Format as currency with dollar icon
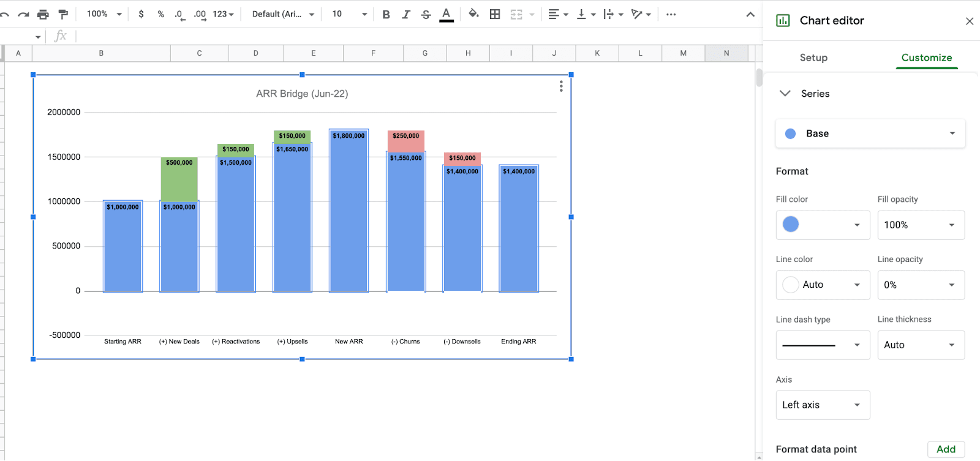 click(141, 14)
